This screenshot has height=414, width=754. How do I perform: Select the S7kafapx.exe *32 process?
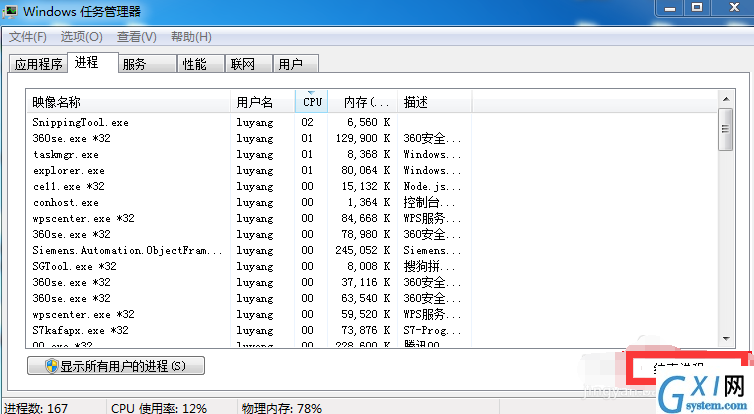pyautogui.click(x=249, y=330)
